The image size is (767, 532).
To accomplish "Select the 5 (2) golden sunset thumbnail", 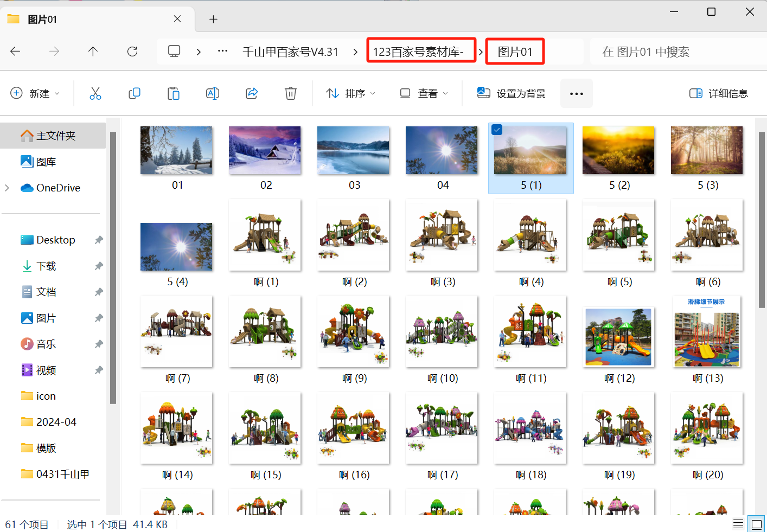I will [x=618, y=150].
